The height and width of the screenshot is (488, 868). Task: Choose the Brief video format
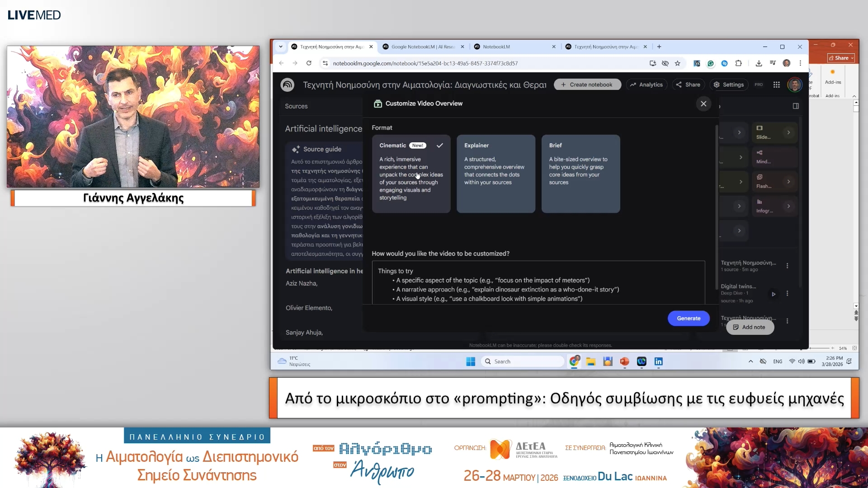pyautogui.click(x=580, y=174)
